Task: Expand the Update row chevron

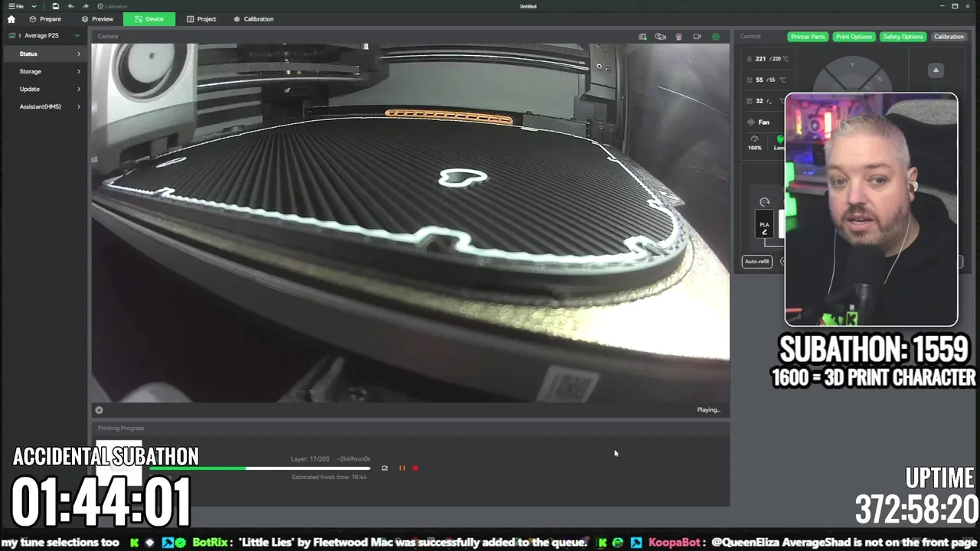Action: pos(78,89)
